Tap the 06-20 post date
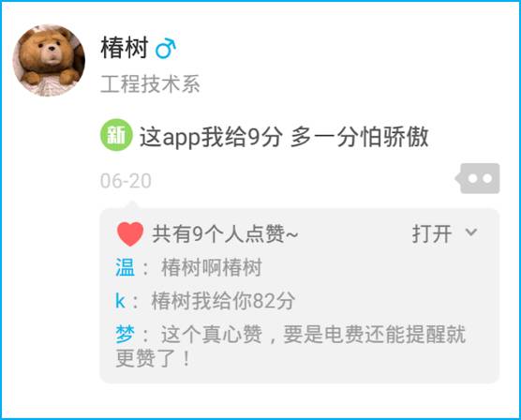This screenshot has height=420, width=521. pos(126,181)
